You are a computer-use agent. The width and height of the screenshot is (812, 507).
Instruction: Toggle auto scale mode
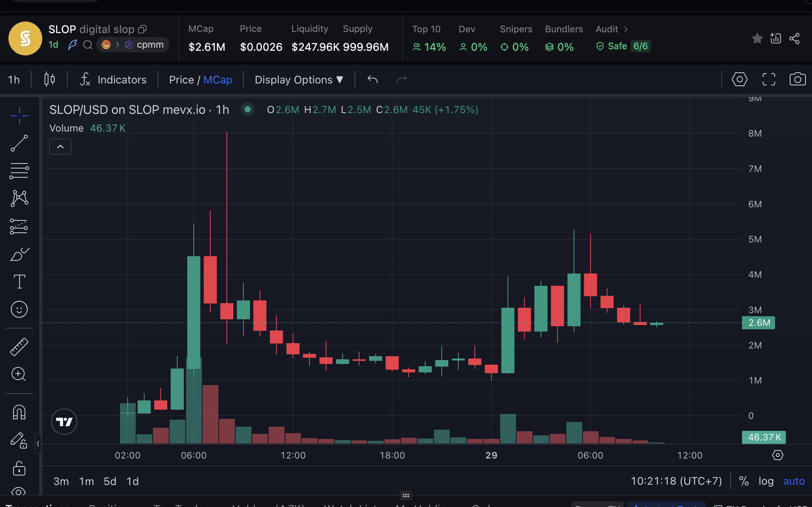click(794, 481)
